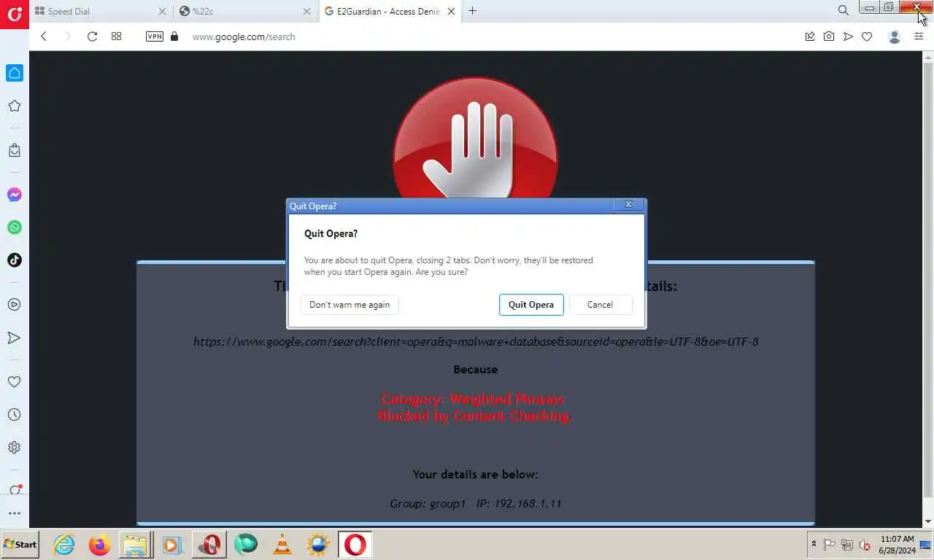Open TikTok in the sidebar
Image resolution: width=934 pixels, height=560 pixels.
15,260
